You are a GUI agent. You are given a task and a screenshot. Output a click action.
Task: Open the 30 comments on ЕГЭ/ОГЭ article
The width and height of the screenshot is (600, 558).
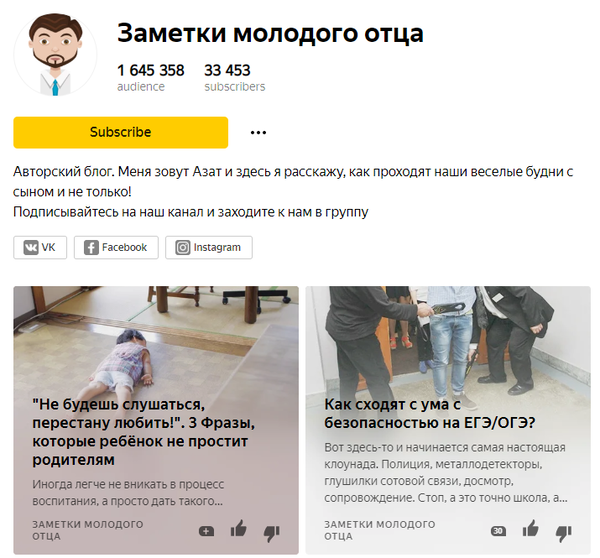coord(498,531)
